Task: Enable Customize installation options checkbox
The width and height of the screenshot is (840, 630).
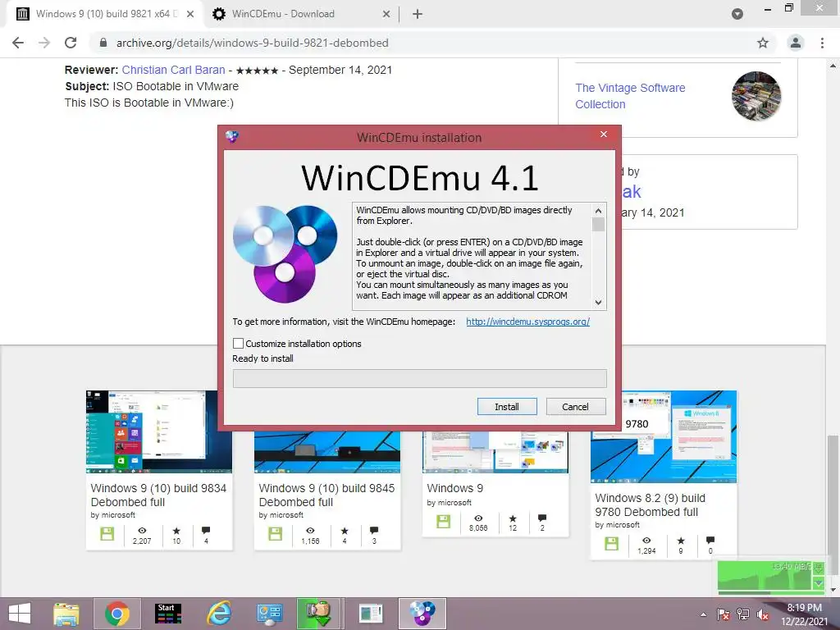Action: click(239, 344)
